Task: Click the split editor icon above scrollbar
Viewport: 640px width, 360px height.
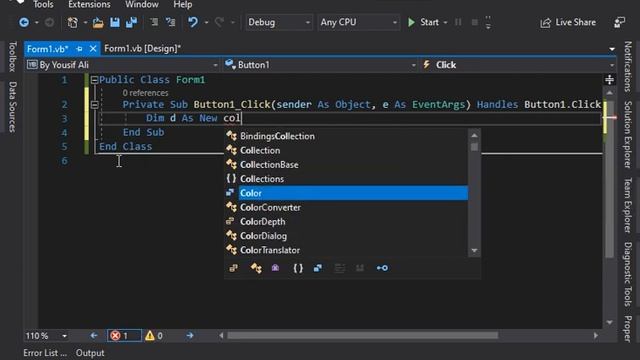Action: pyautogui.click(x=609, y=80)
